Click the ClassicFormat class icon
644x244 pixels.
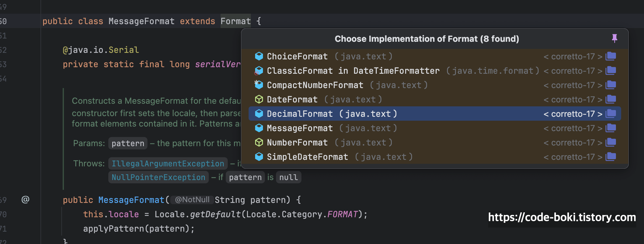(x=259, y=71)
